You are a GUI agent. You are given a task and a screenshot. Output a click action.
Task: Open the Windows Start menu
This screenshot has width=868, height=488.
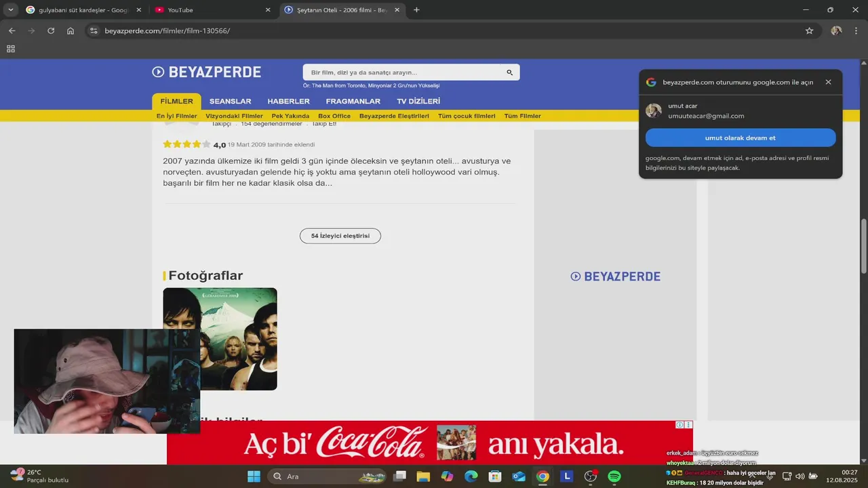[x=254, y=476]
